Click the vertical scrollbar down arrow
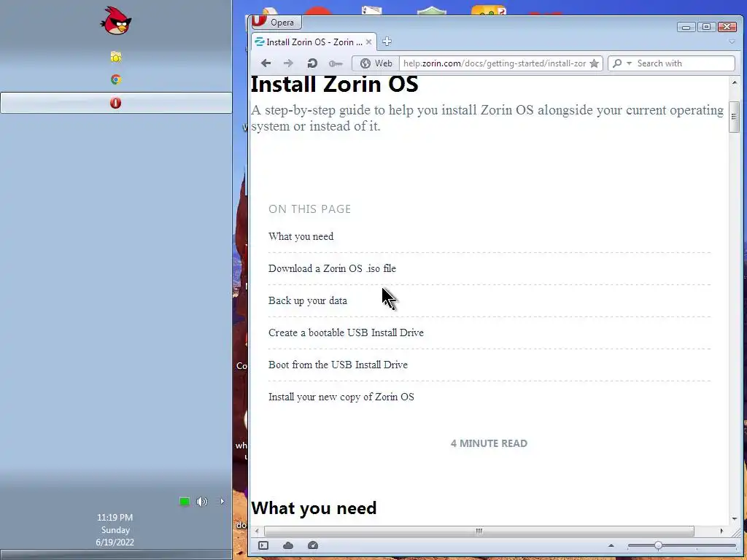747x560 pixels. [734, 518]
